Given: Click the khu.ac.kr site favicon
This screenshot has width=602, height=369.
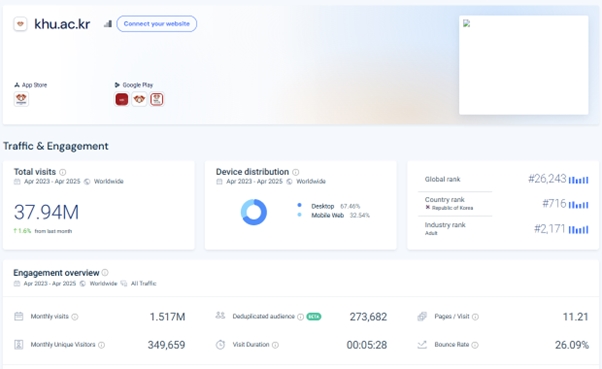Looking at the screenshot, I should pos(20,24).
